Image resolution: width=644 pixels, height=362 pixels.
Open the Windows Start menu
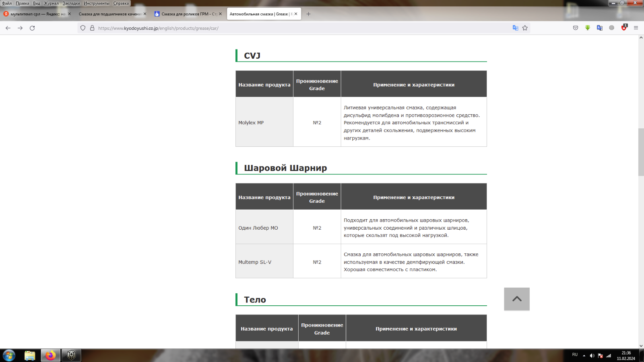9,356
